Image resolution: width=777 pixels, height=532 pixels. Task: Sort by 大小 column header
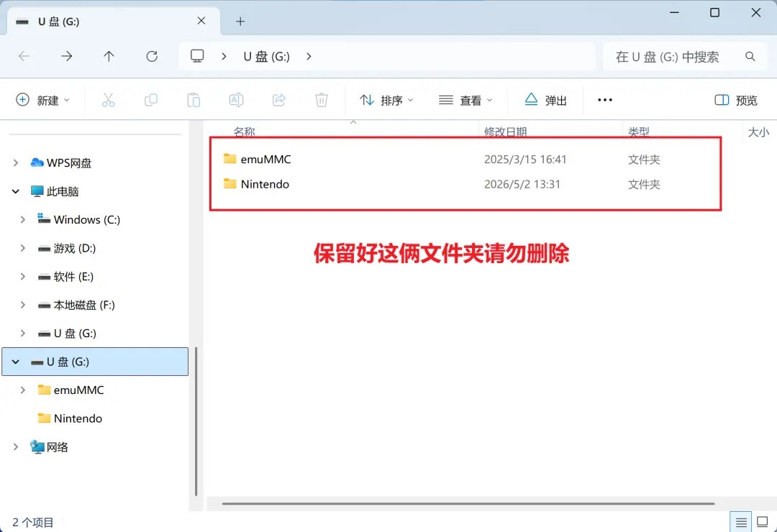click(x=758, y=132)
